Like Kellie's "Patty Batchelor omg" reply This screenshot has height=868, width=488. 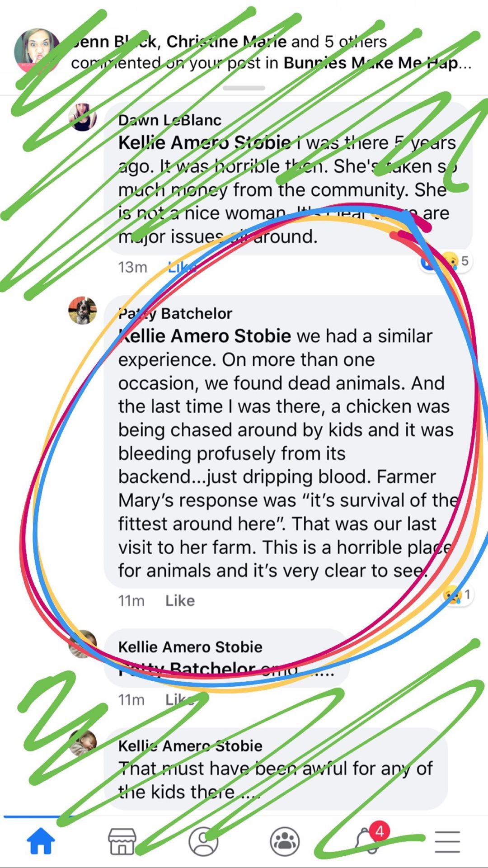pos(180,700)
